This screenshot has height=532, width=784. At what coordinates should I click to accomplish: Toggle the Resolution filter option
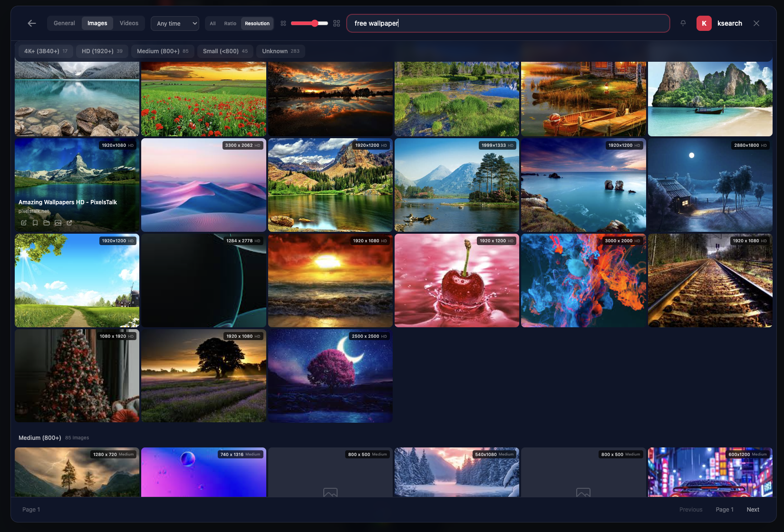(x=257, y=23)
